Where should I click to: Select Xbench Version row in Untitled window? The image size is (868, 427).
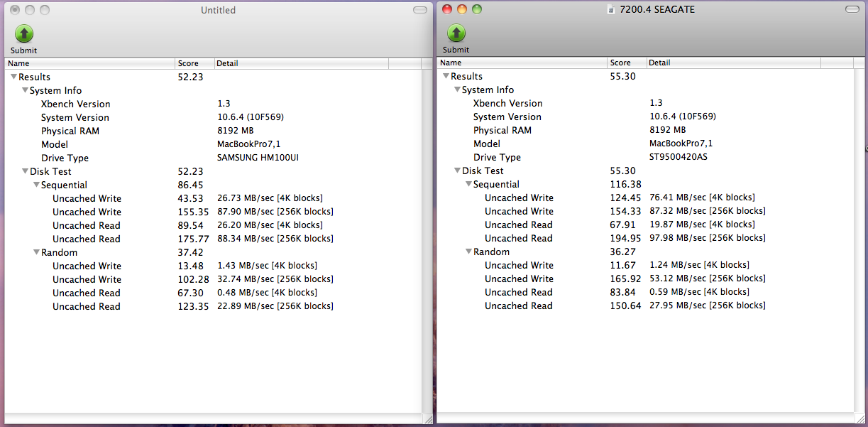pos(214,104)
